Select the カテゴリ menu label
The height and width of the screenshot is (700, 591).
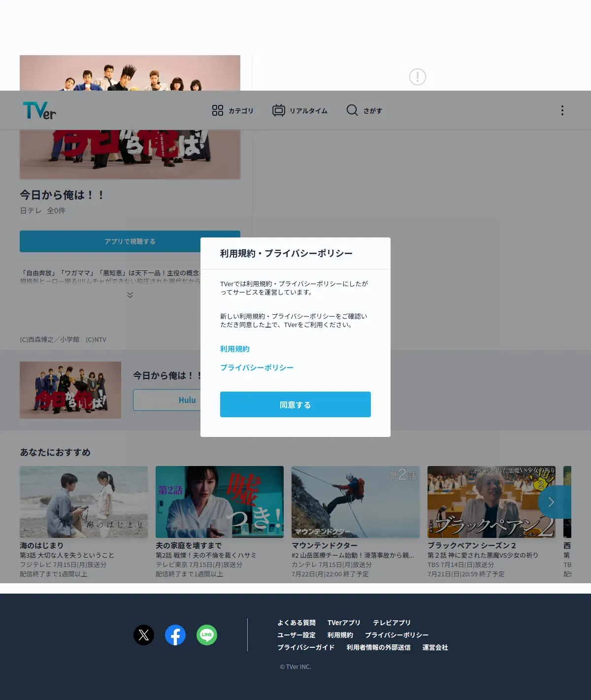241,111
